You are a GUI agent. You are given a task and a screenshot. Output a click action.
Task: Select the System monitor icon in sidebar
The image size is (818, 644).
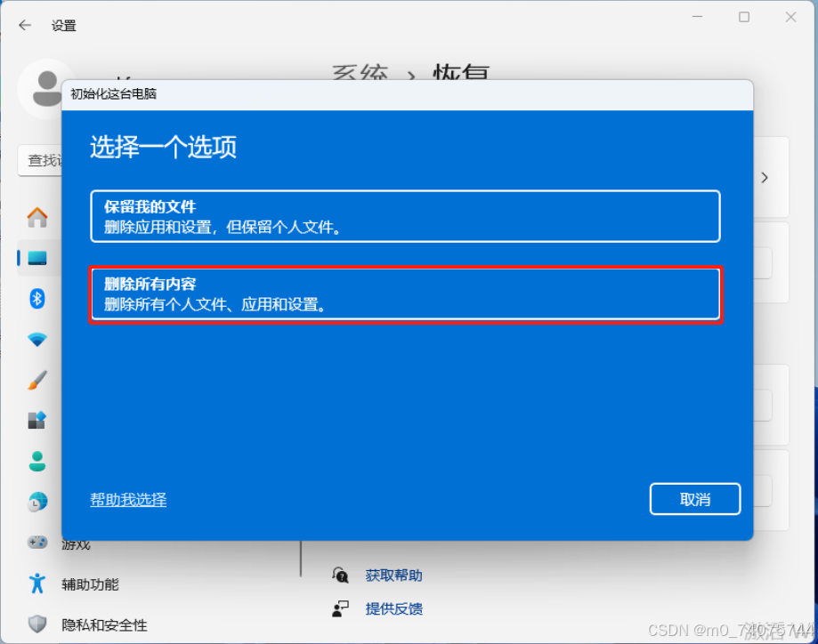point(37,258)
